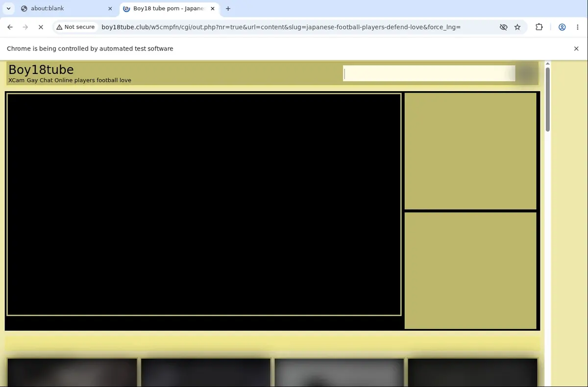The image size is (588, 387).
Task: Click the forward navigation arrow
Action: 25,27
